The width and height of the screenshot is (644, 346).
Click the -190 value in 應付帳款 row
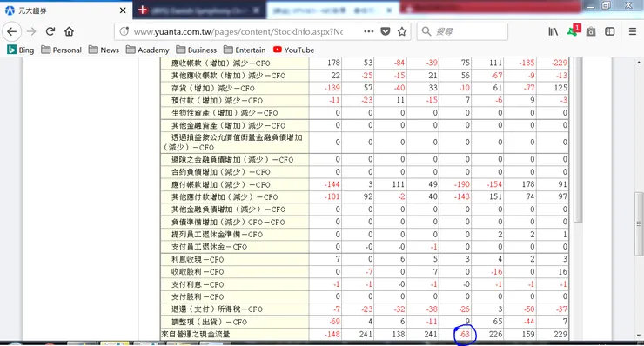coord(462,184)
